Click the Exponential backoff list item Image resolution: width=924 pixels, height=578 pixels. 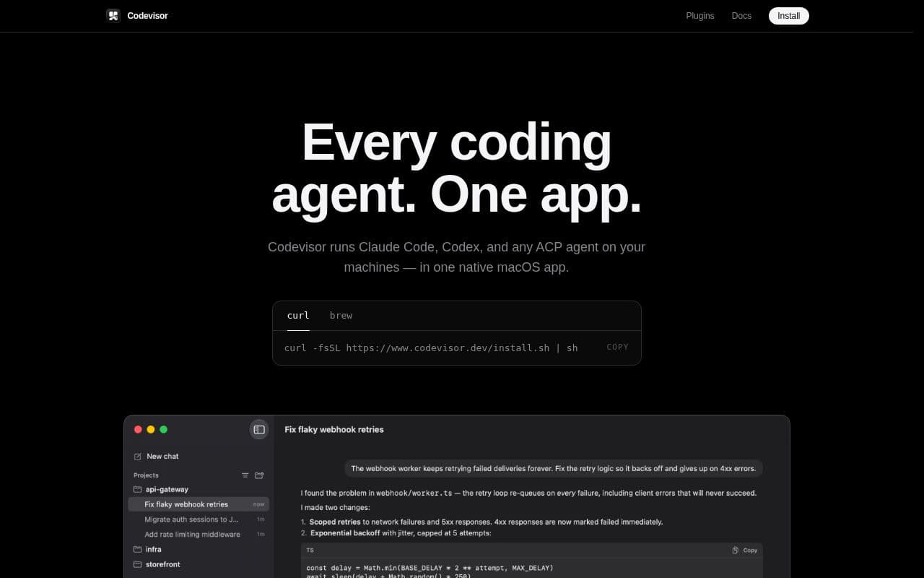pos(396,533)
